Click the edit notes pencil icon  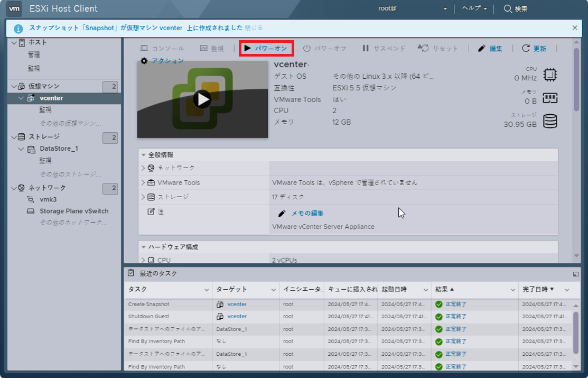pyautogui.click(x=282, y=213)
